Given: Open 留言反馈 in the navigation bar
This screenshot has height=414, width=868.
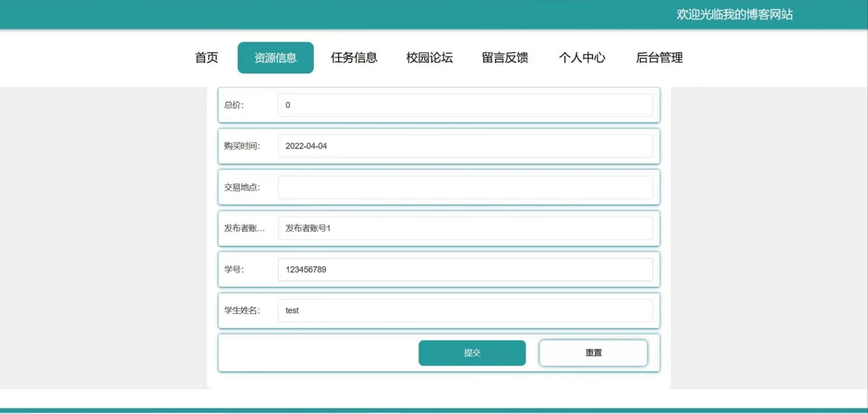Looking at the screenshot, I should pyautogui.click(x=505, y=58).
